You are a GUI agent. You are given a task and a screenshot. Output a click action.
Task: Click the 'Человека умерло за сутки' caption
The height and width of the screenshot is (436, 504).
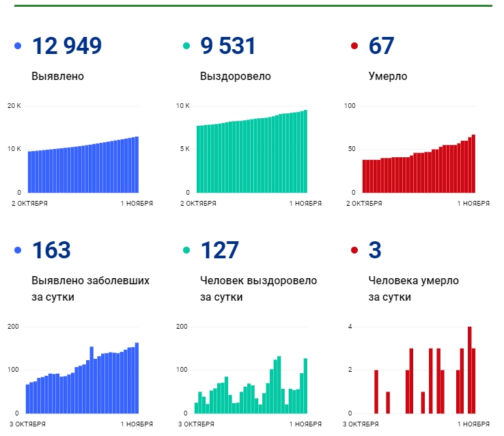413,288
